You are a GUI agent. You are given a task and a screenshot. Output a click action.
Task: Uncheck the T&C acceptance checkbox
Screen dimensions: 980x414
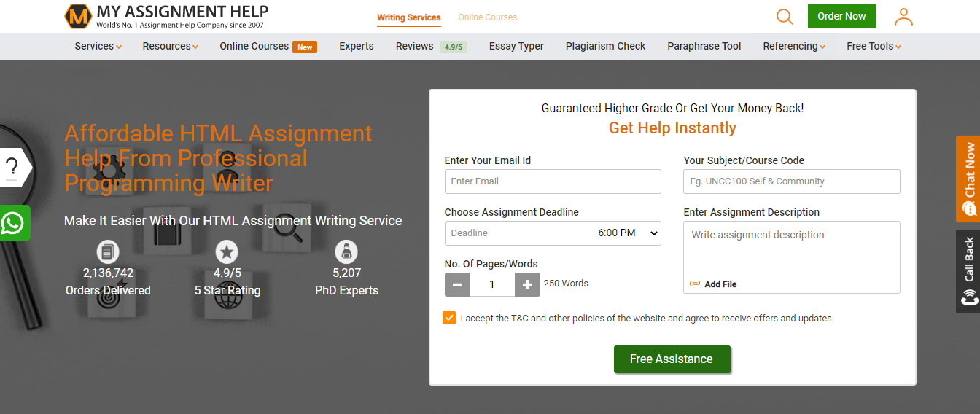pos(449,318)
